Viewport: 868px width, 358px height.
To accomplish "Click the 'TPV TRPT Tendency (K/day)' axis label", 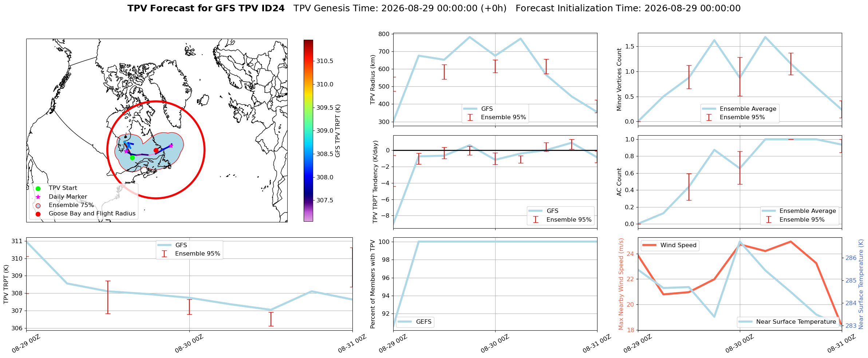I will tap(375, 182).
